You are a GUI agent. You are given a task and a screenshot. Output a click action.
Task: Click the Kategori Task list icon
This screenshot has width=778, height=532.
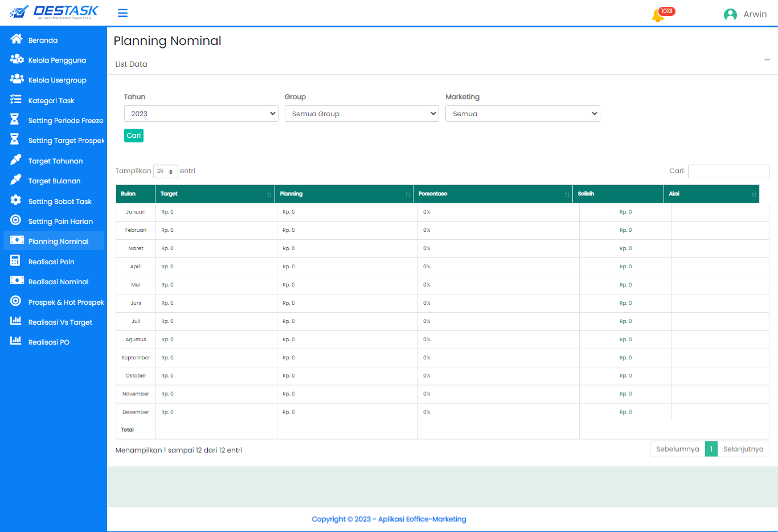coord(16,100)
